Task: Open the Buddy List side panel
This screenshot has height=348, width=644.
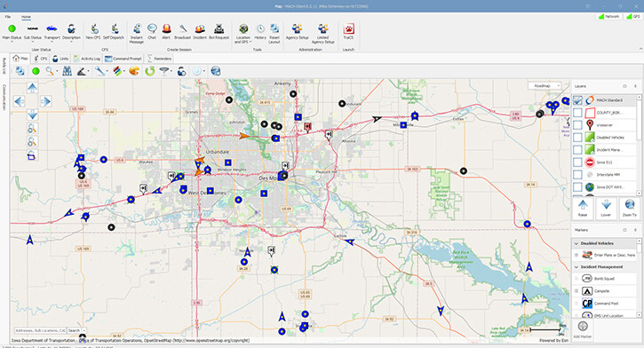Action: pos(4,66)
